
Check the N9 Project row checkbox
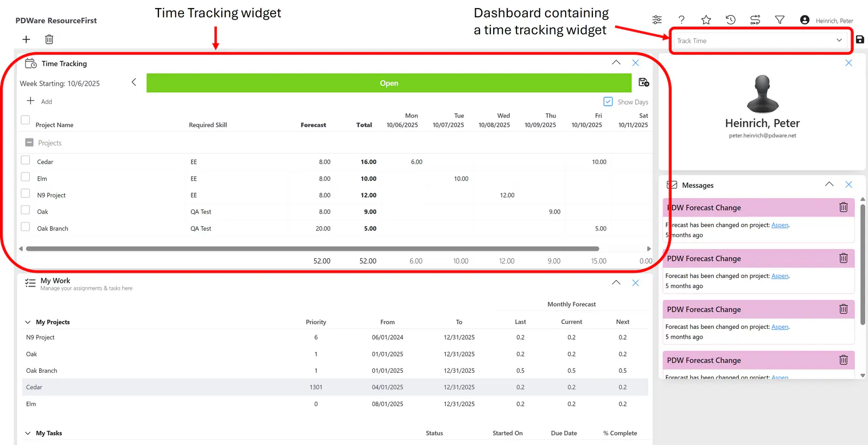tap(25, 193)
